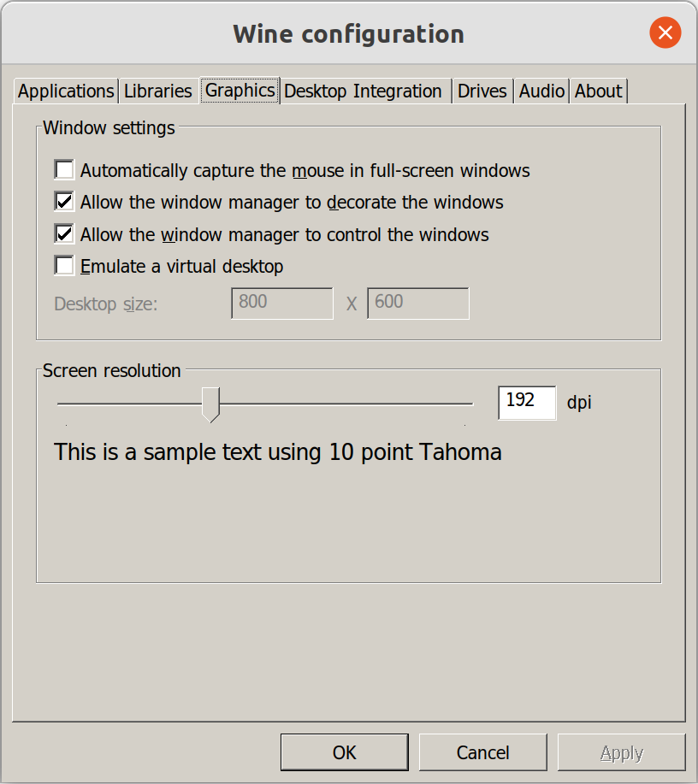Enable Emulate a virtual desktop checkbox
The height and width of the screenshot is (784, 698).
pos(64,266)
